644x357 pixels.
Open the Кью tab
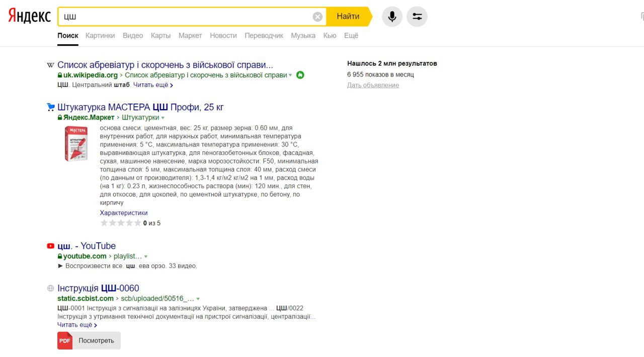tap(330, 36)
